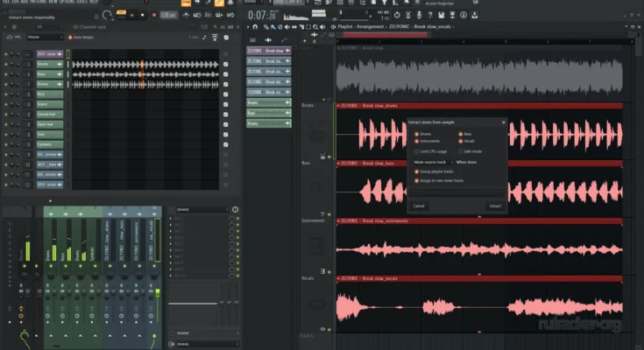Viewport: 644px width, 350px height.
Task: Click playlist magnet snap icon
Action: (x=255, y=26)
